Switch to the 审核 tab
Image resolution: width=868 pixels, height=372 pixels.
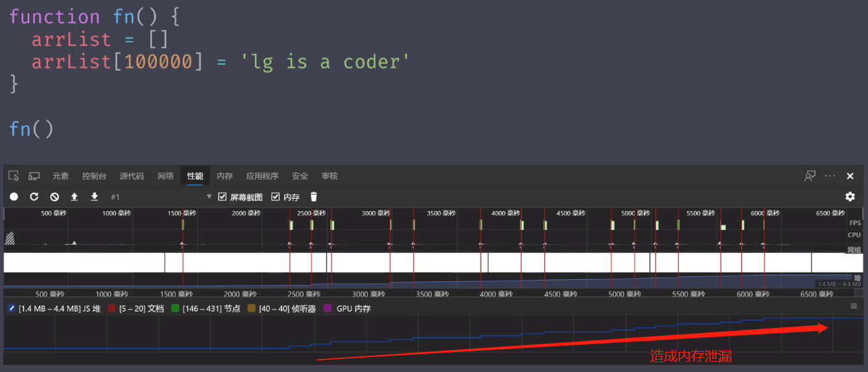tap(330, 176)
